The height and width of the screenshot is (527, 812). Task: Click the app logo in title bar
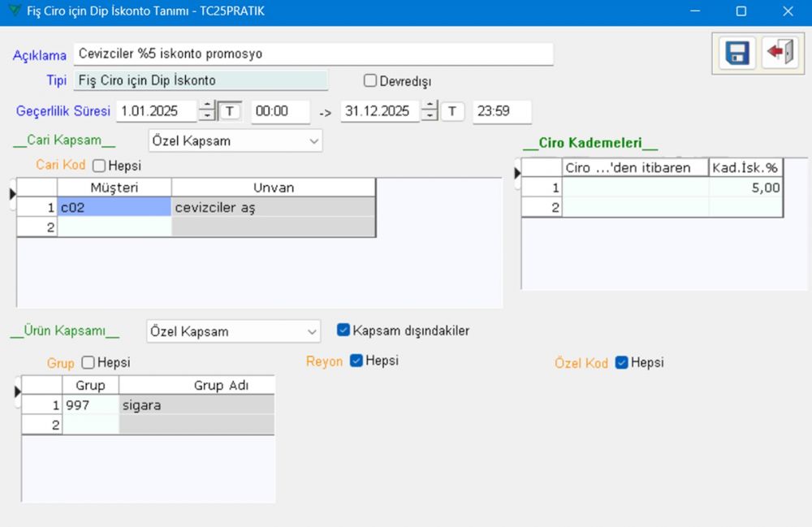[x=11, y=11]
